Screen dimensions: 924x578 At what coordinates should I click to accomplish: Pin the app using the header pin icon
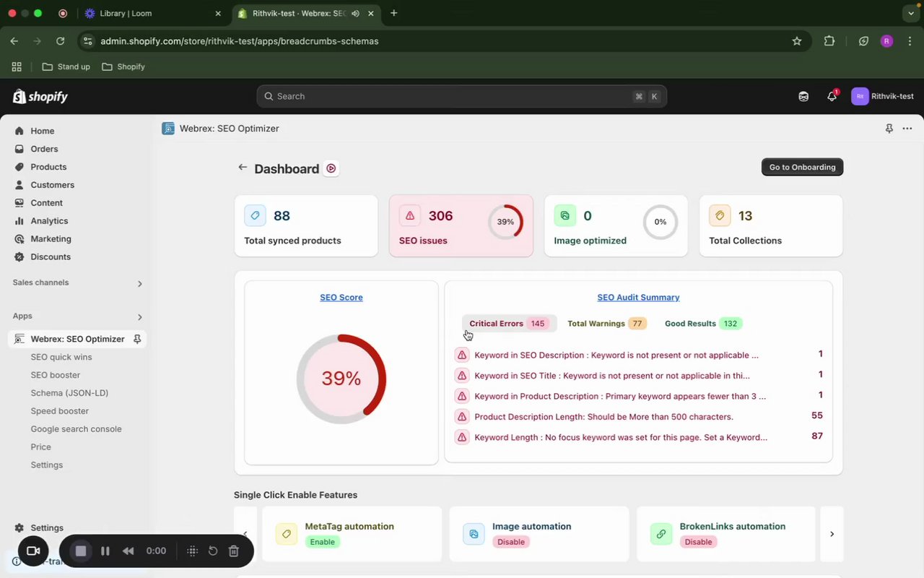click(889, 129)
